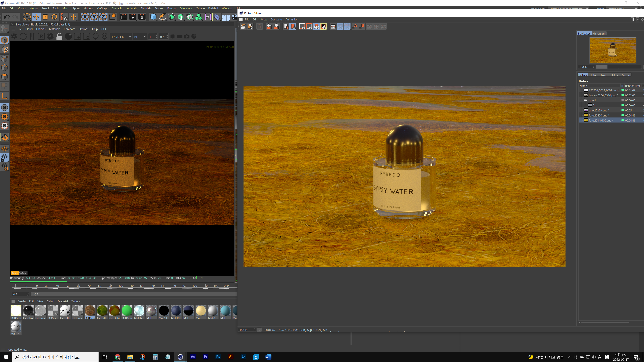This screenshot has width=644, height=362.
Task: Click Save As icon in Picture Viewer
Action: (x=250, y=26)
